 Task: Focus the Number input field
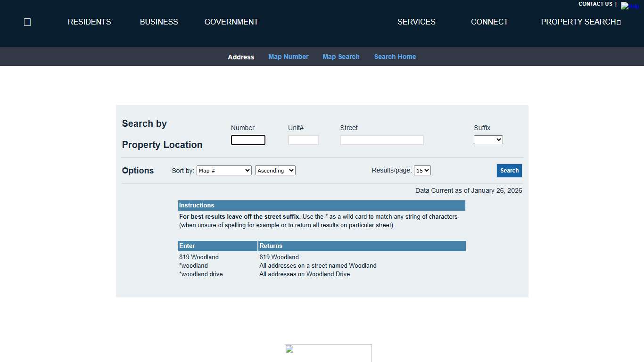click(x=248, y=140)
